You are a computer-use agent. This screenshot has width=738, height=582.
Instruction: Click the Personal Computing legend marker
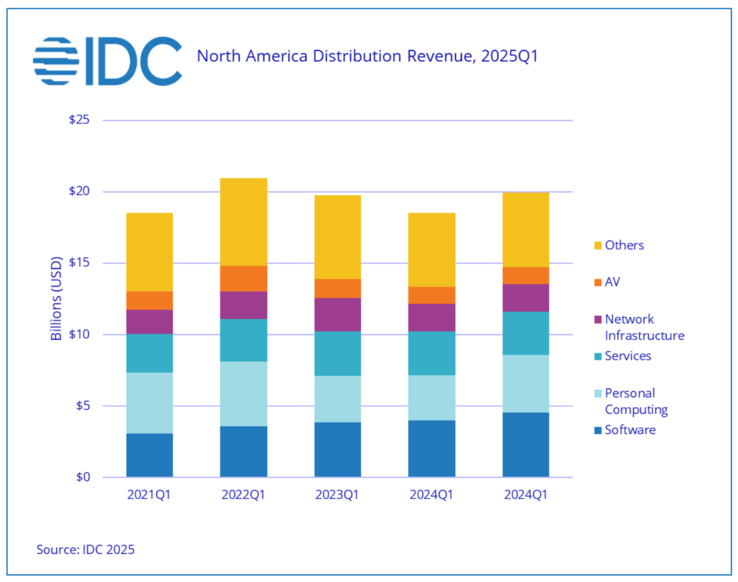click(597, 394)
